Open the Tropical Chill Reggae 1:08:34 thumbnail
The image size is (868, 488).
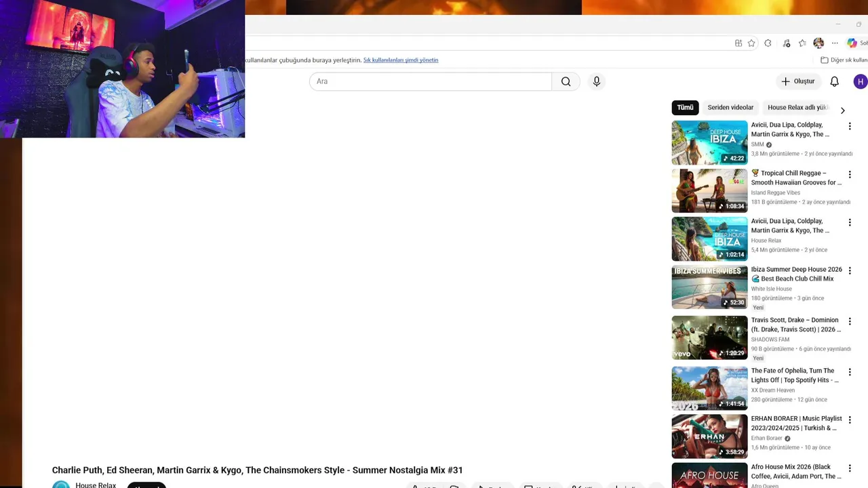(x=709, y=191)
